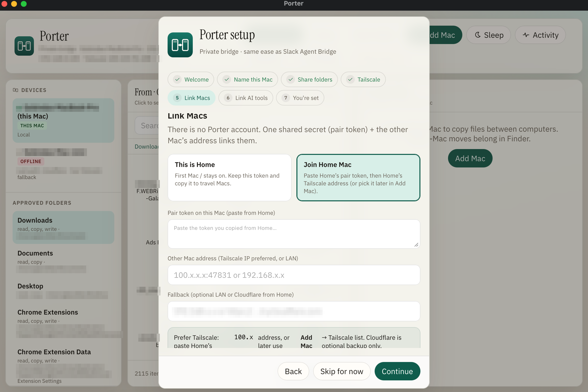Screen dimensions: 588x392
Task: Click the macOS yellow minimize button
Action: [14, 4]
